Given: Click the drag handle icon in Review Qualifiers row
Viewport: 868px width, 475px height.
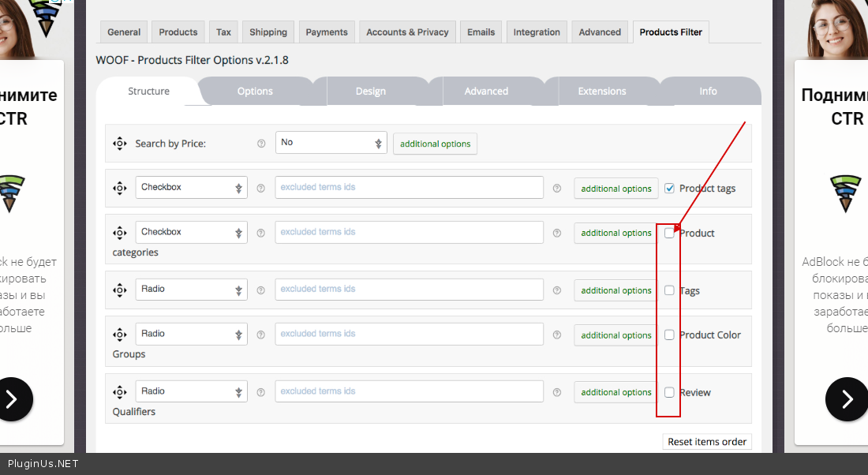Looking at the screenshot, I should point(119,392).
